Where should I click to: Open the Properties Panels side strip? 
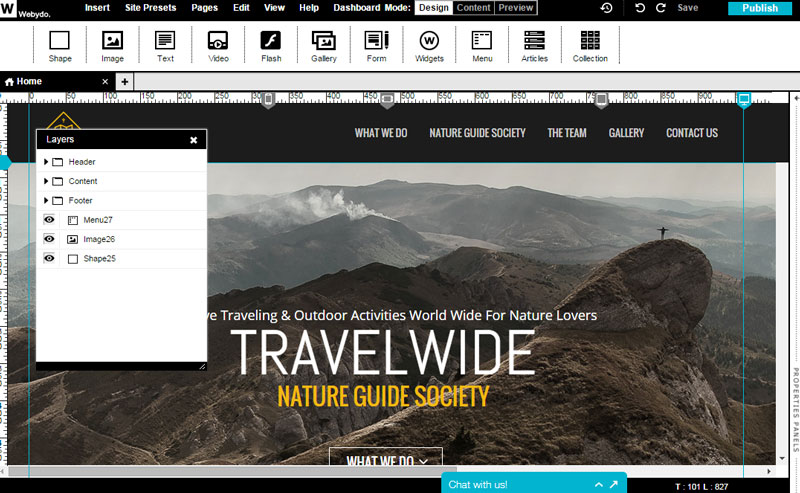click(x=795, y=408)
